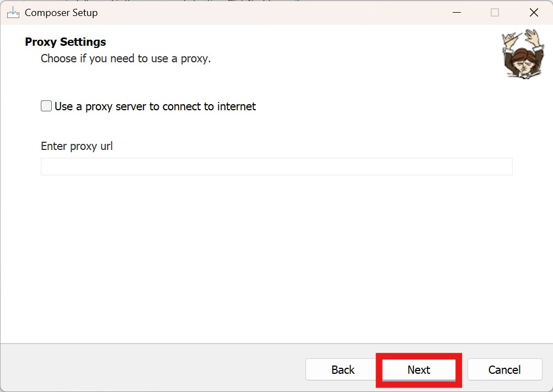This screenshot has height=392, width=553.
Task: Click the greyed-out maximize window button
Action: point(495,13)
